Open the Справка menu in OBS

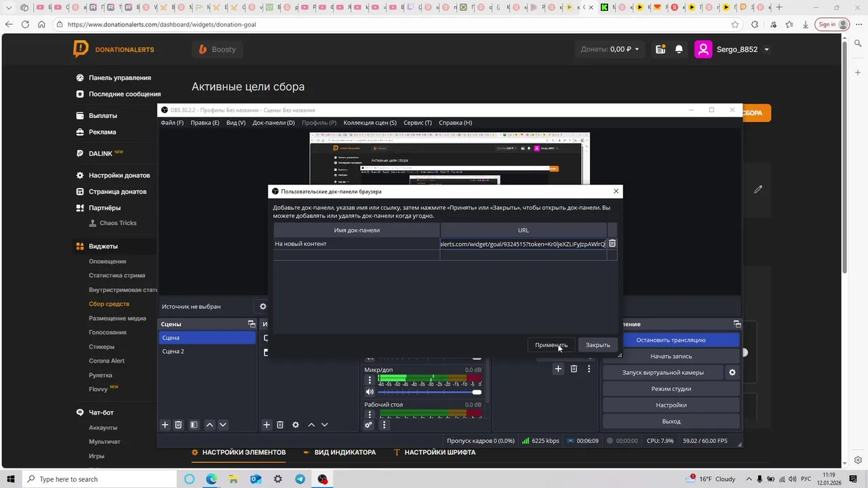tap(455, 123)
